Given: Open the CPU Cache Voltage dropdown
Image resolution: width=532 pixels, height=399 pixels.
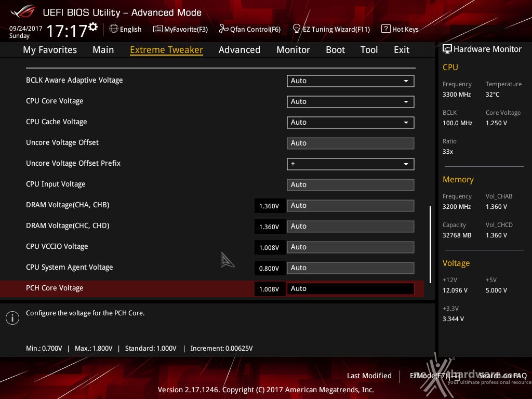Looking at the screenshot, I should coord(351,123).
